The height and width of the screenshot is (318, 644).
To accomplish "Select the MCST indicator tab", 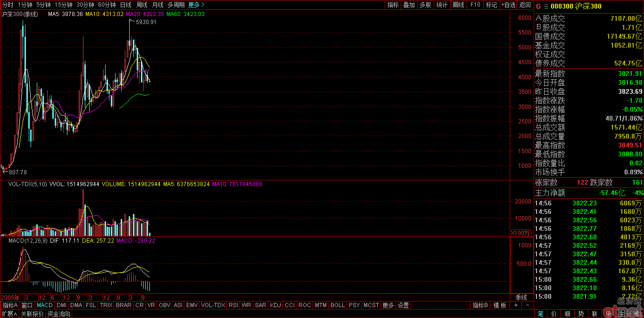I will [371, 305].
